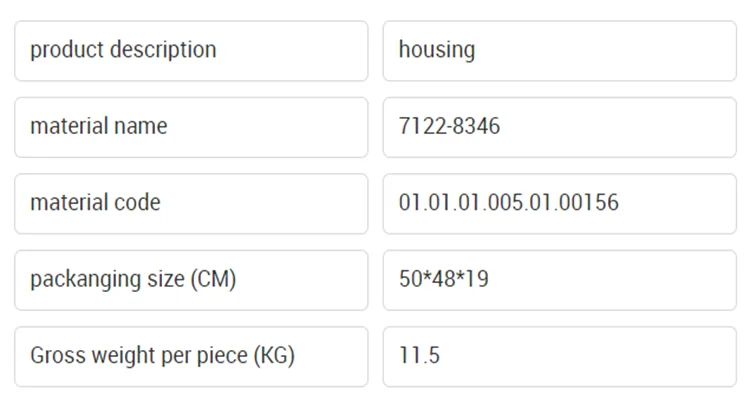Image resolution: width=750 pixels, height=400 pixels.
Task: Select the material name label cell
Action: coord(190,127)
